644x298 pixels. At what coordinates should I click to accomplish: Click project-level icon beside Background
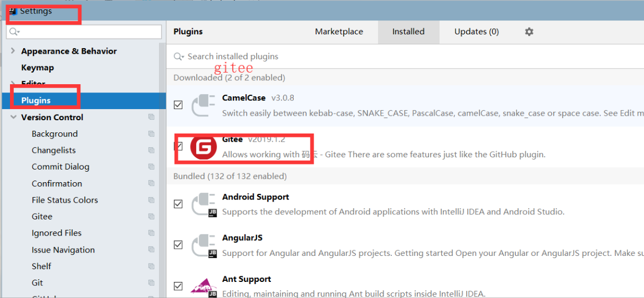coord(151,134)
